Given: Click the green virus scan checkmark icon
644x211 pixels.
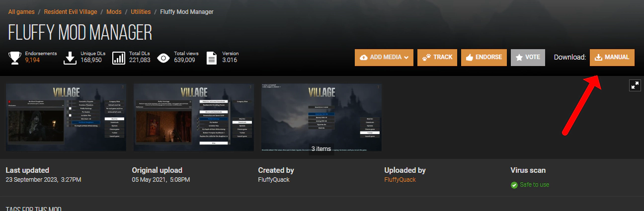Looking at the screenshot, I should 514,185.
